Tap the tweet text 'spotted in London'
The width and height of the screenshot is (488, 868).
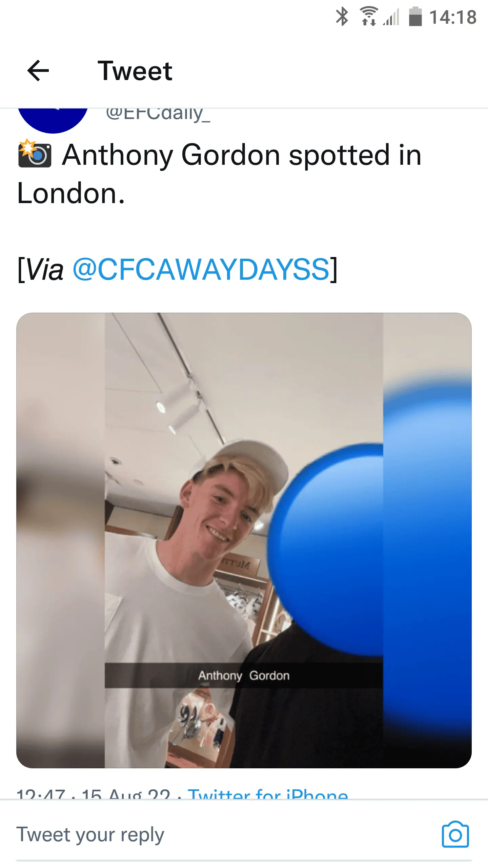[219, 174]
